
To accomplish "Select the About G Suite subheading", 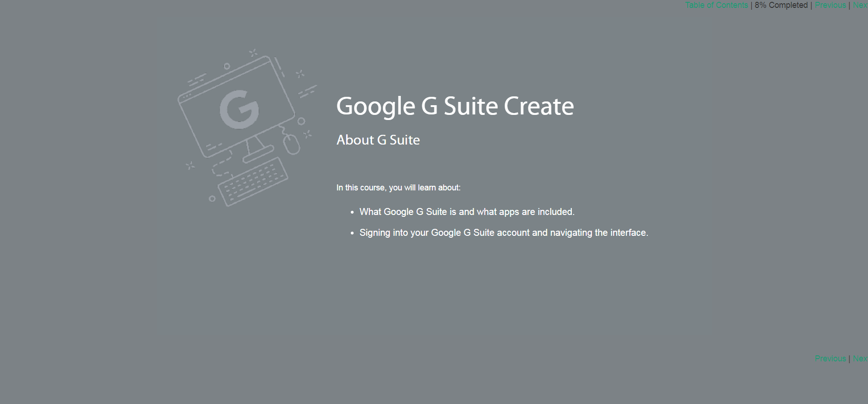I will click(378, 140).
